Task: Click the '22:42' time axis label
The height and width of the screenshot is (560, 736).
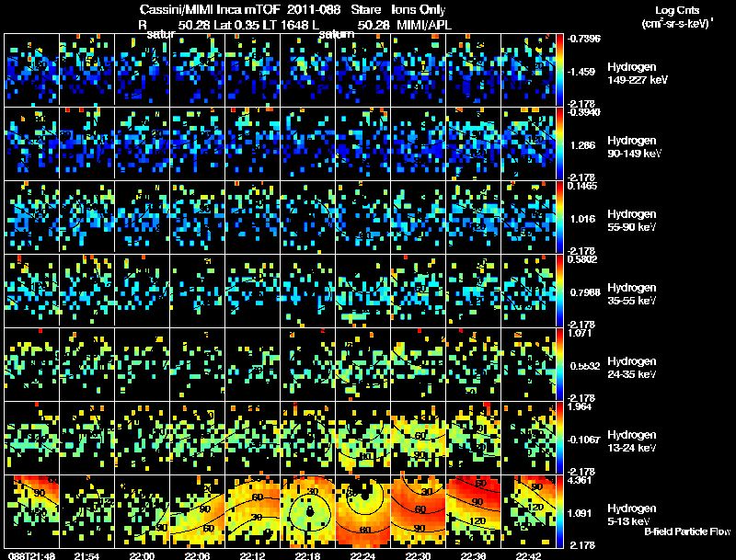Action: click(x=528, y=555)
